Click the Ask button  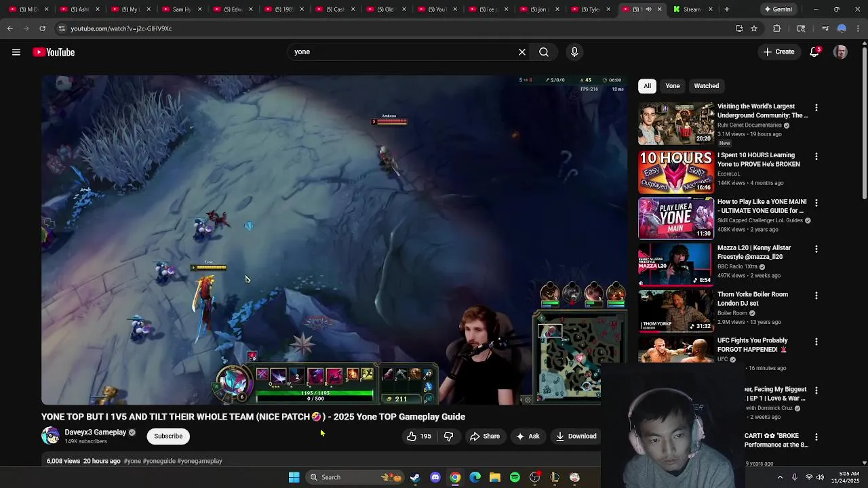[528, 436]
